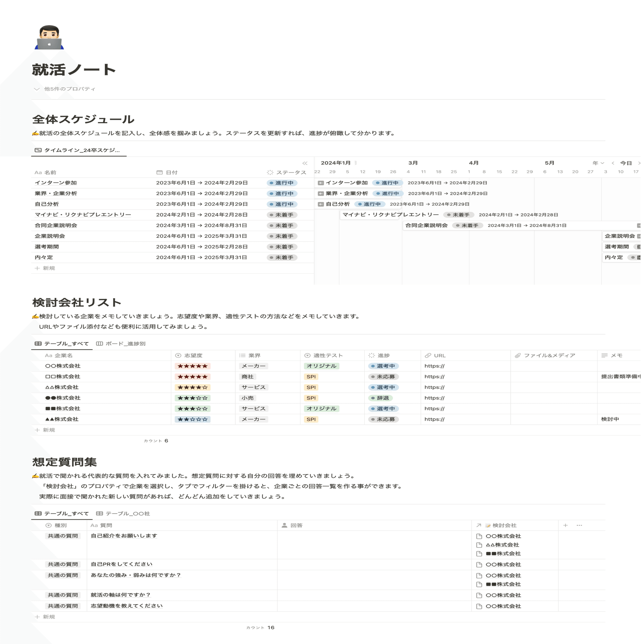644x644 pixels.
Task: Click back-arrow icon on 自己分析 timeline bar
Action: 321,204
